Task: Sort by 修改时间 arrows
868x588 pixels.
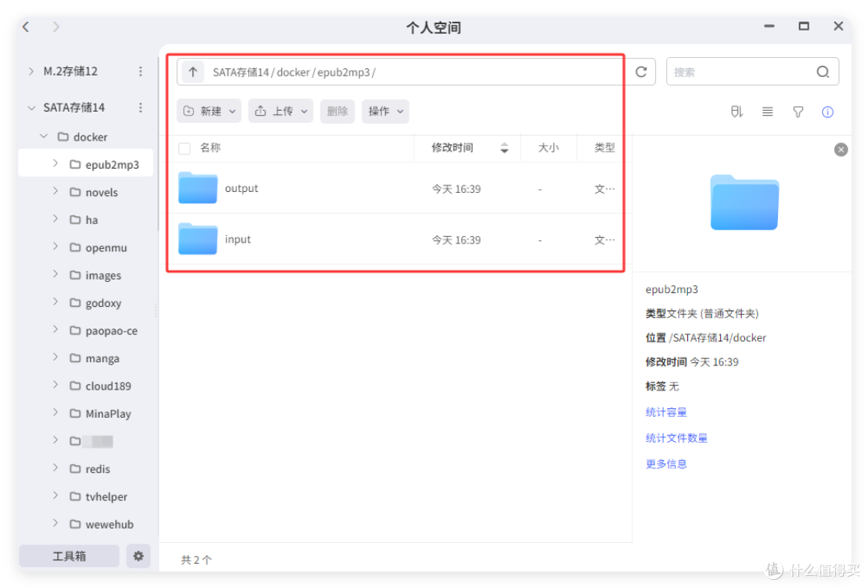Action: [x=504, y=148]
